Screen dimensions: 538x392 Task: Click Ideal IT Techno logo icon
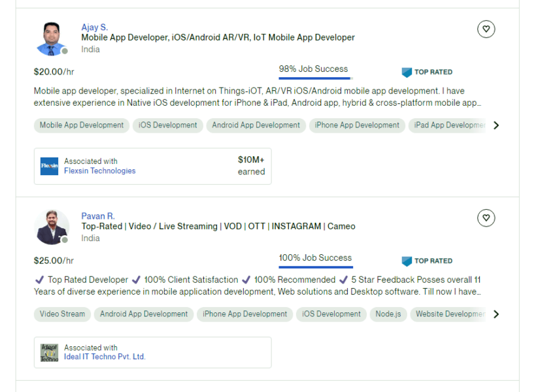49,353
